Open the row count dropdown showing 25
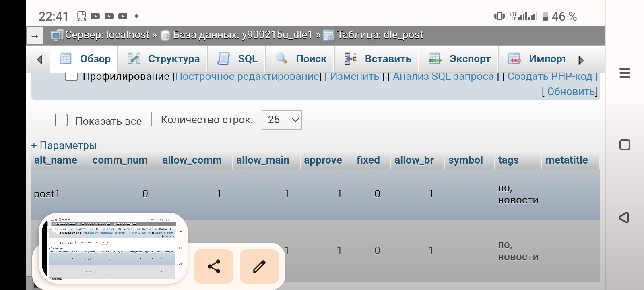This screenshot has width=644, height=290. pyautogui.click(x=282, y=120)
